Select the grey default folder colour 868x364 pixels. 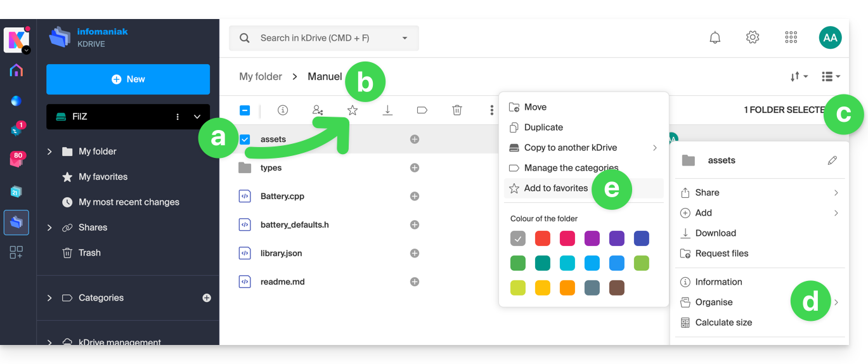pyautogui.click(x=518, y=238)
